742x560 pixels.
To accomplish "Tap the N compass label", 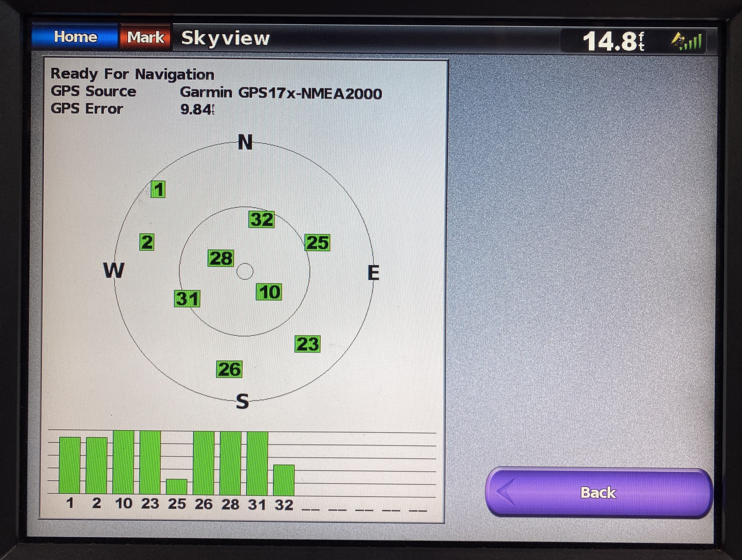I will 245,142.
